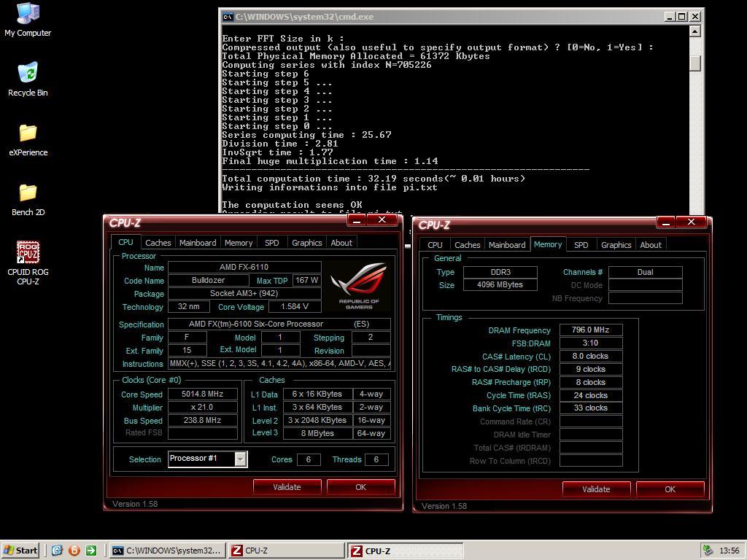Image resolution: width=747 pixels, height=560 pixels.
Task: Open Internet Explorer quick launch icon
Action: 57,551
